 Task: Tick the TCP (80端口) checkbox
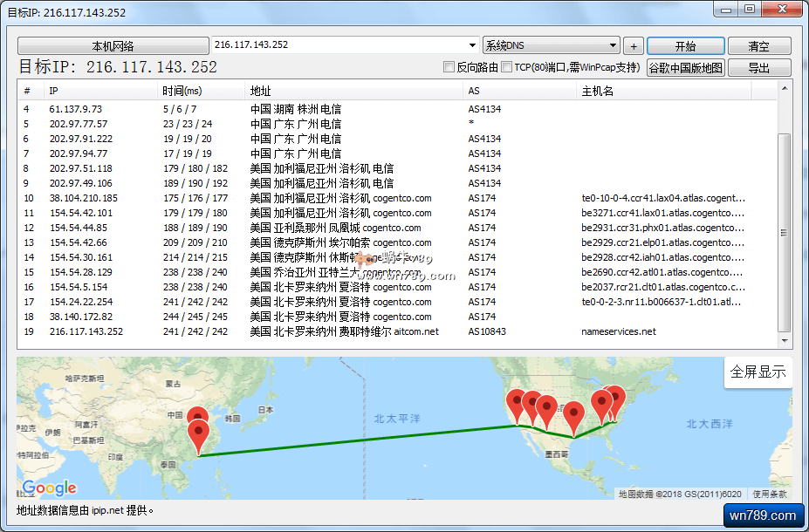[x=507, y=67]
